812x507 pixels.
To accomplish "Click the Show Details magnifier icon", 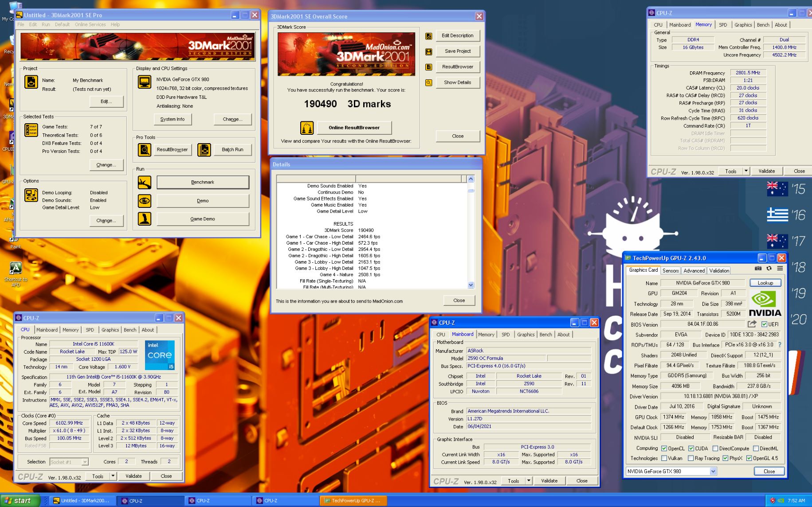I will pos(429,82).
